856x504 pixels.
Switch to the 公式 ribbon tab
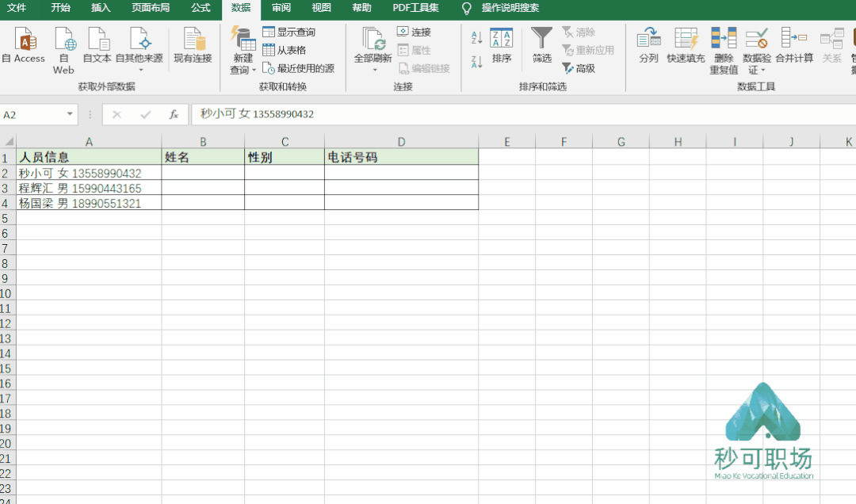[x=201, y=8]
